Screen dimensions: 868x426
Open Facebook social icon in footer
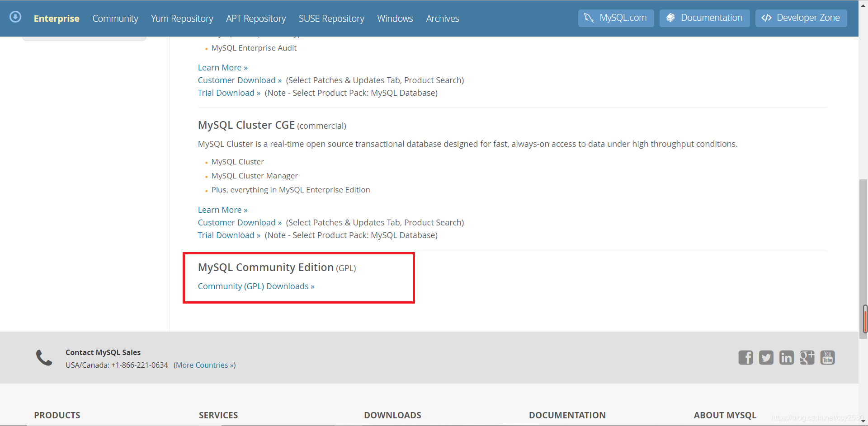coord(746,357)
